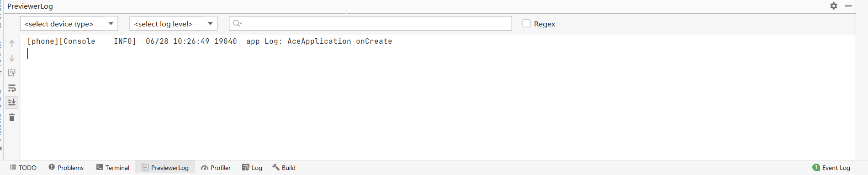
Task: Click the log list icon below the arrows
Action: (12, 73)
